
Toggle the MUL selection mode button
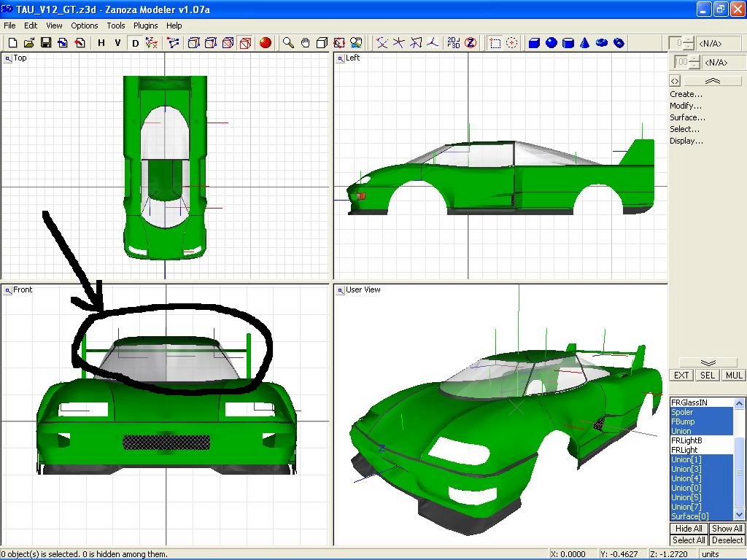[733, 376]
